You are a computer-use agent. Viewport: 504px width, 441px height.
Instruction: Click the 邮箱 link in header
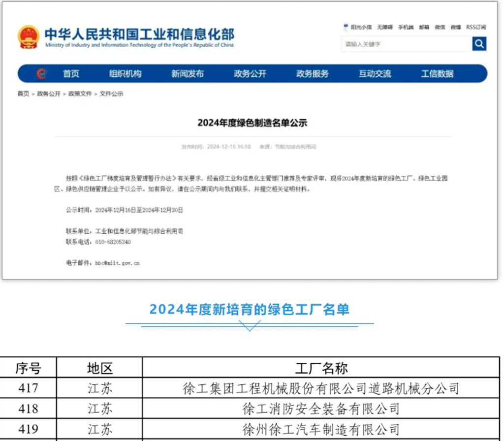424,28
